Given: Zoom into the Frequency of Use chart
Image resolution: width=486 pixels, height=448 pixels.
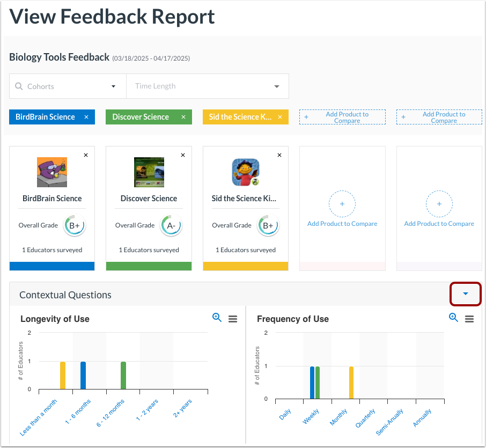Looking at the screenshot, I should (x=453, y=317).
